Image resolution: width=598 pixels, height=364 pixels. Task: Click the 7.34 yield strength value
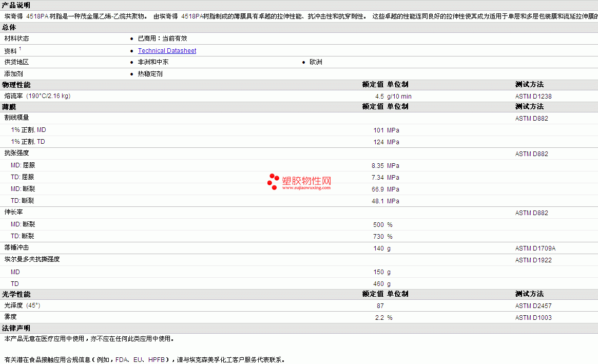[x=378, y=178]
